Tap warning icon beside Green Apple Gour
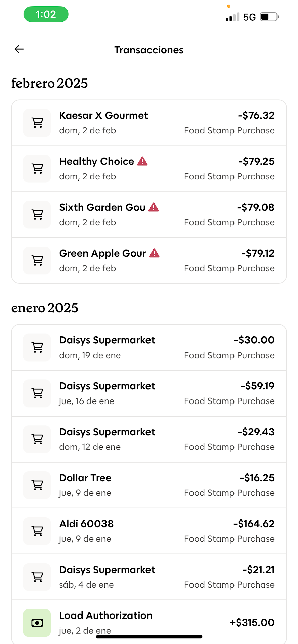 pyautogui.click(x=154, y=253)
